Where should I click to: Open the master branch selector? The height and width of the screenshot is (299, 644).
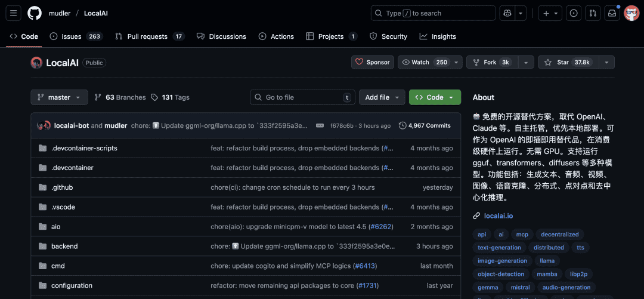[59, 97]
